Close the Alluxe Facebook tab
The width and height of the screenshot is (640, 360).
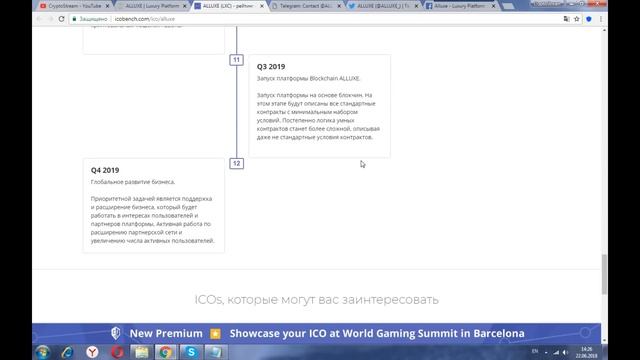click(493, 6)
